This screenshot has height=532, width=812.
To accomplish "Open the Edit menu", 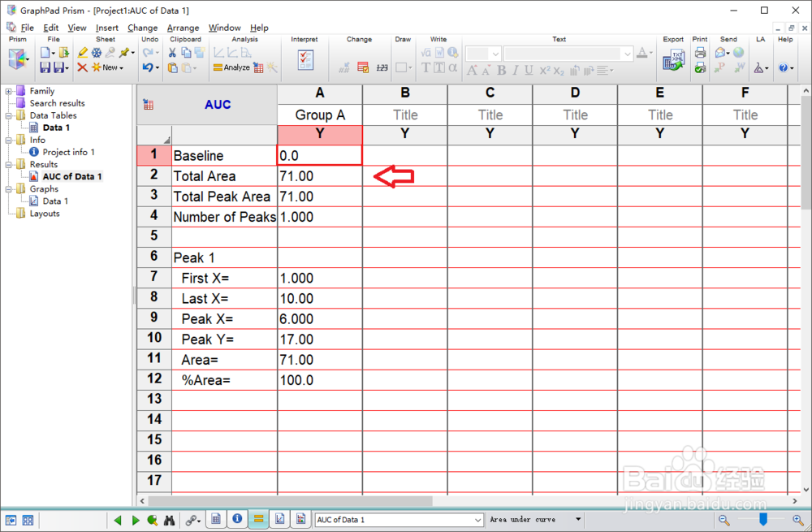I will 50,28.
